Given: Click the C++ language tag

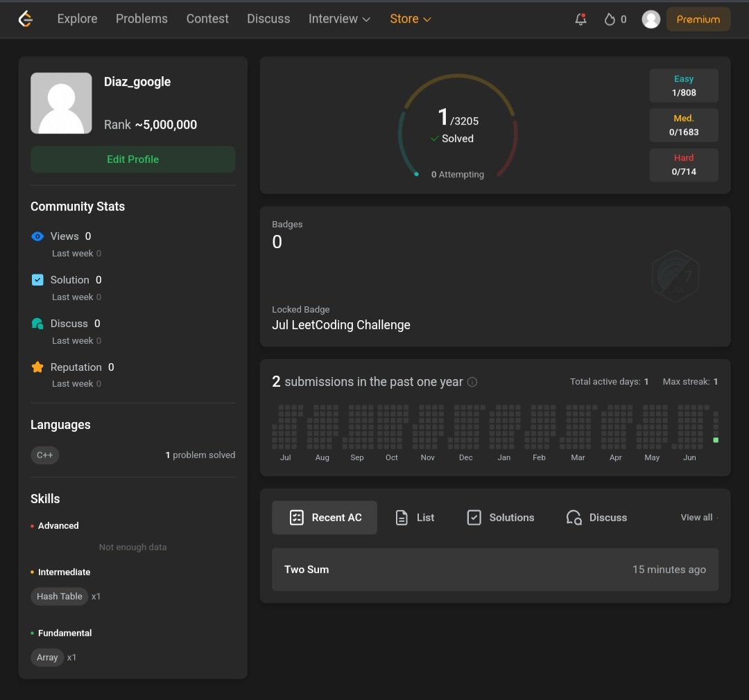Looking at the screenshot, I should point(45,455).
